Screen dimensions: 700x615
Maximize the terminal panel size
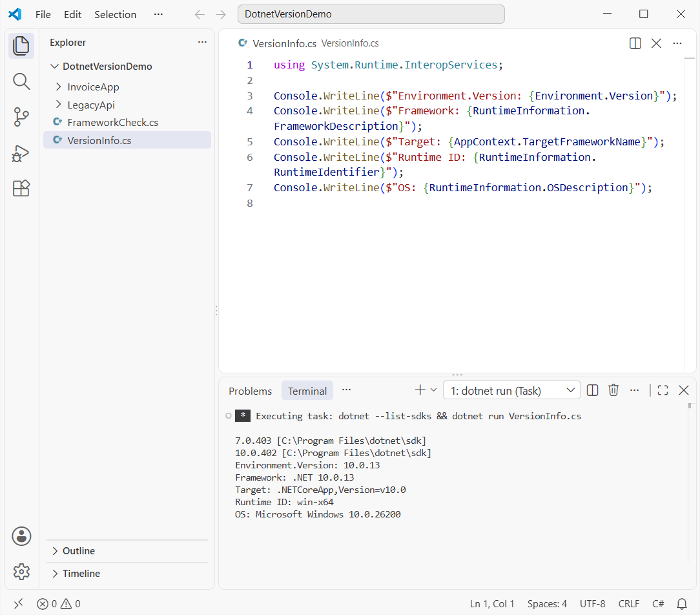click(x=663, y=390)
